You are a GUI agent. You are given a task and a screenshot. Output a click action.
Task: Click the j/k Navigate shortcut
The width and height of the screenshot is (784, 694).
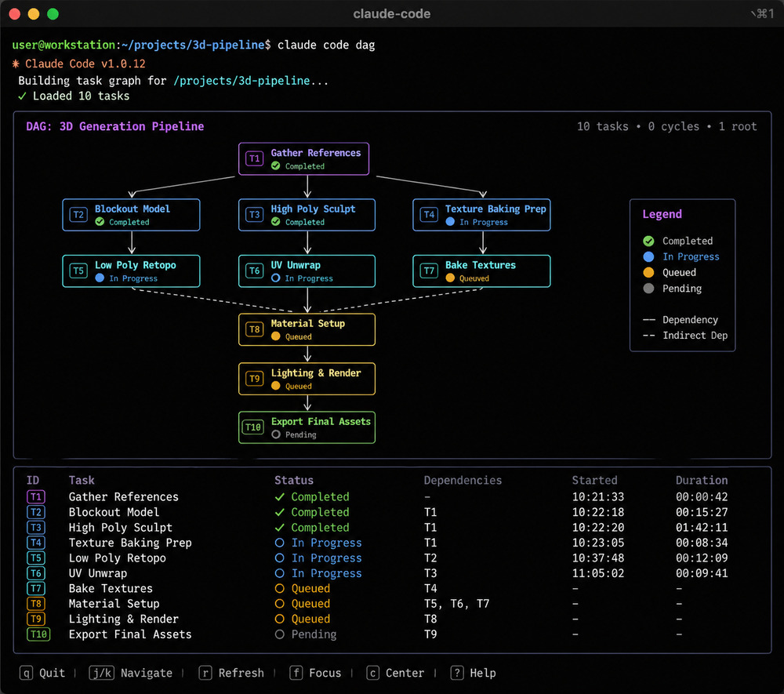[x=130, y=673]
